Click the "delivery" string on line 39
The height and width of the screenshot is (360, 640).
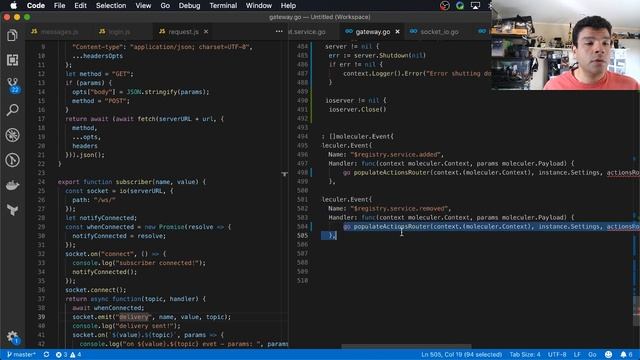(134, 317)
